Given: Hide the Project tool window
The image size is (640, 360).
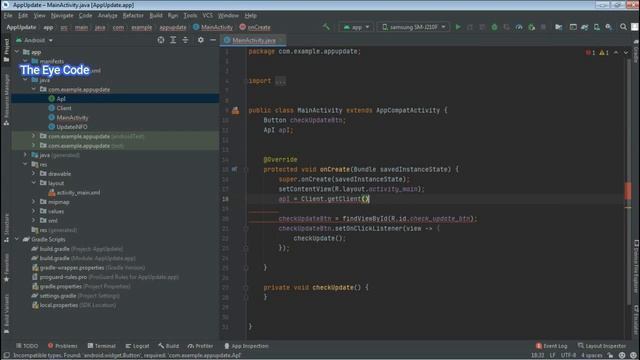Looking at the screenshot, I should (213, 40).
